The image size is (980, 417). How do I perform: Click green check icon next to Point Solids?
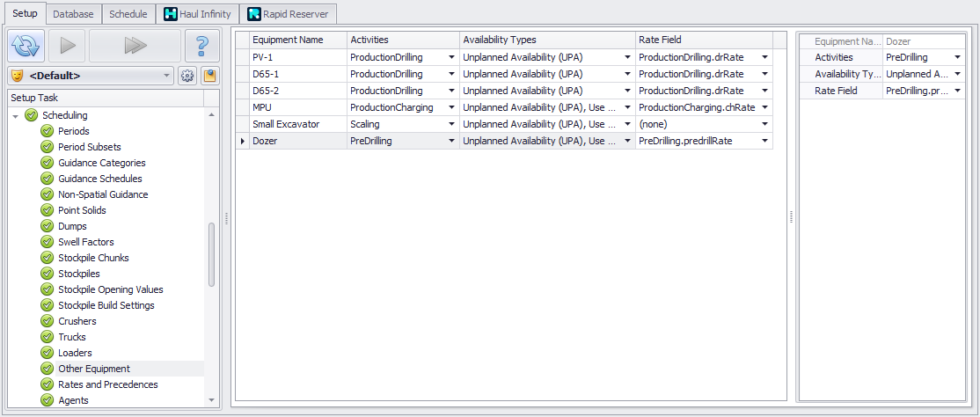(47, 210)
